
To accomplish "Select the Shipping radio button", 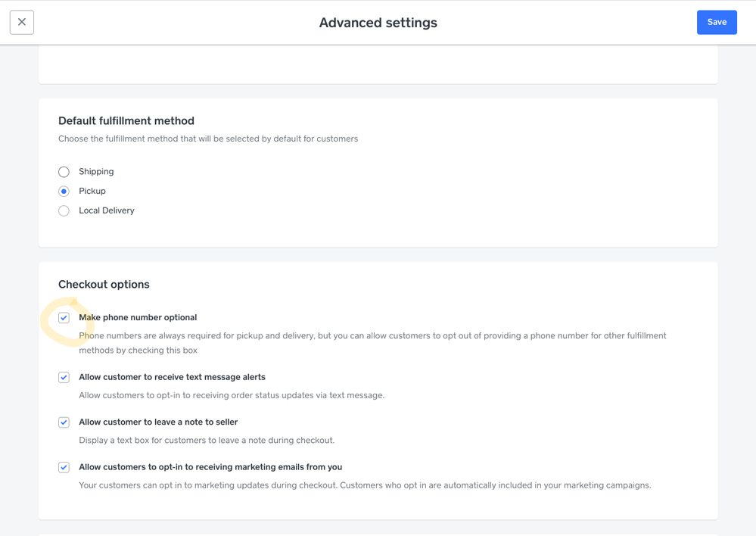I will [64, 172].
